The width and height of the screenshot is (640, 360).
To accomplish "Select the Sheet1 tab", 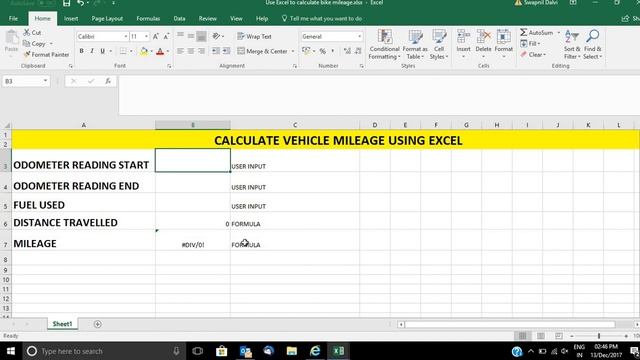I will pyautogui.click(x=62, y=324).
